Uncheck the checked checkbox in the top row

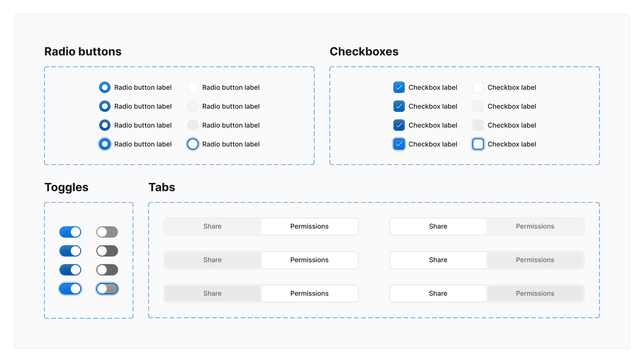click(x=399, y=87)
